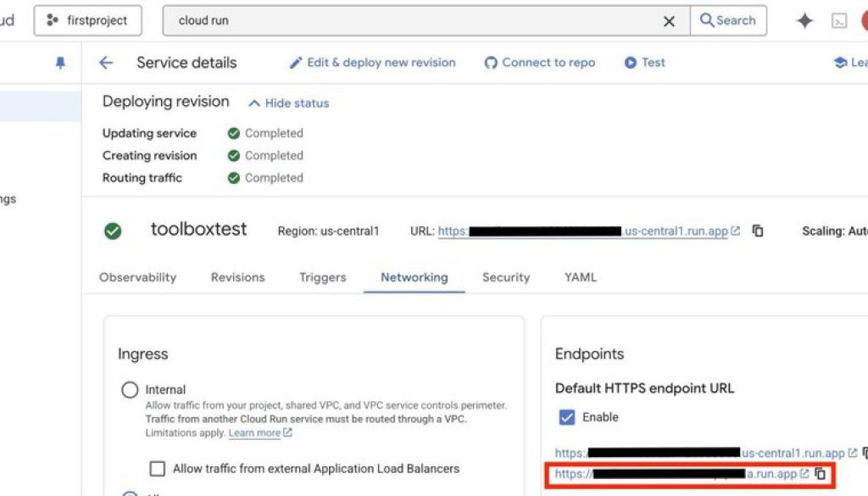Check Allow traffic from external Application Load Balancers
Screen dimensions: 868x496
tap(157, 468)
